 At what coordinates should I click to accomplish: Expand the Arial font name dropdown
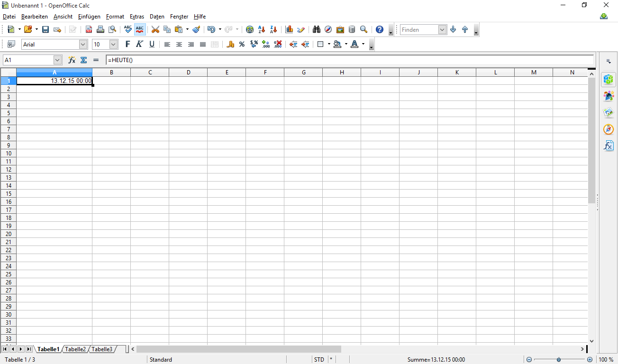pos(83,44)
